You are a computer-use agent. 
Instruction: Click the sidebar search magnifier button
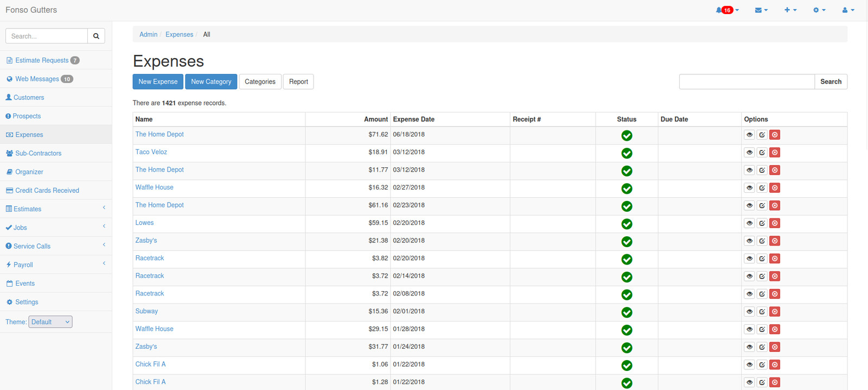96,36
